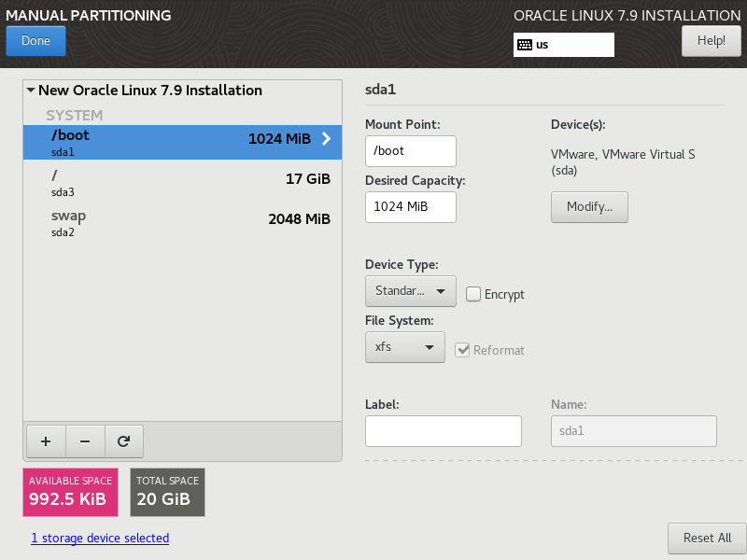Select the / sda3 partition row
Viewport: 747px width, 560px height.
coord(182,183)
